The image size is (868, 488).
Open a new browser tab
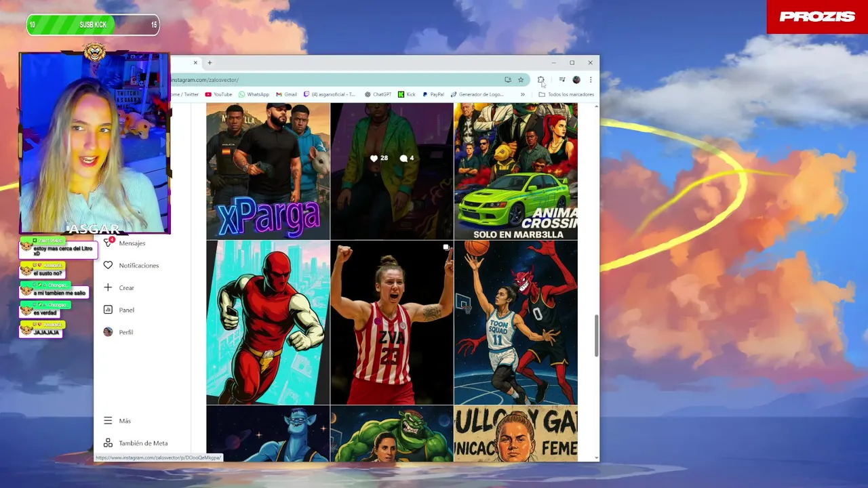pyautogui.click(x=210, y=63)
